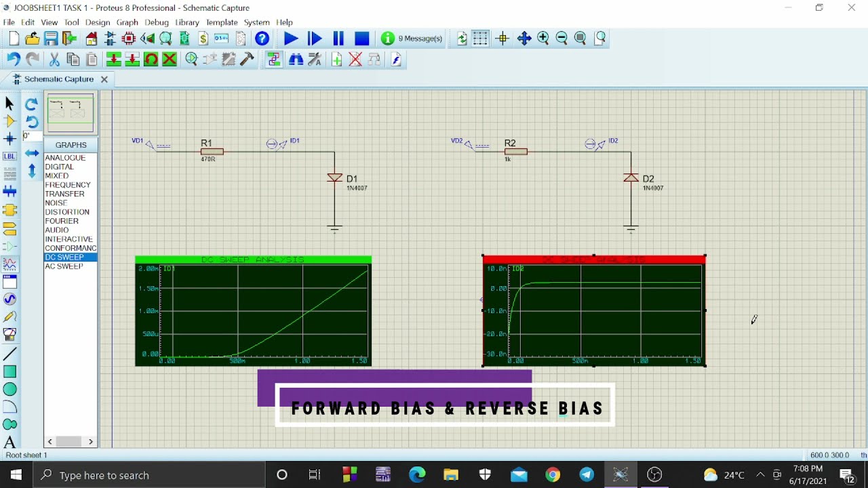Image resolution: width=868 pixels, height=488 pixels.
Task: Select the 2D circle drawing tool
Action: 9,389
